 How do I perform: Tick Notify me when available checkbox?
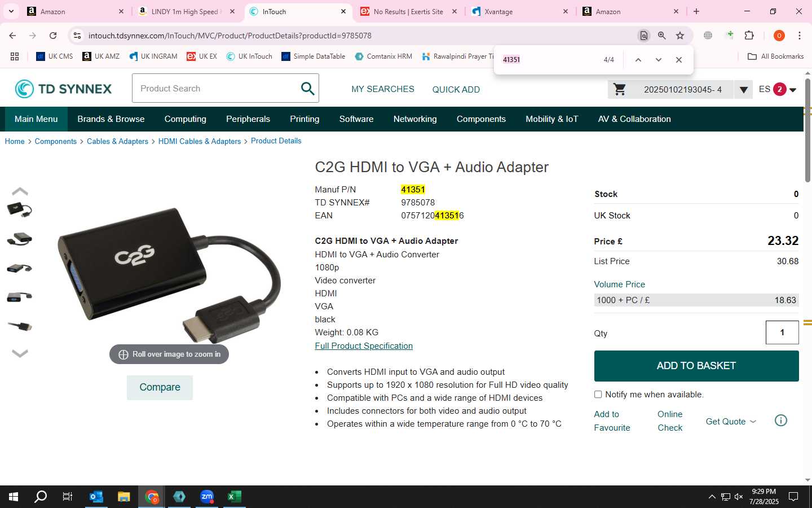(598, 395)
